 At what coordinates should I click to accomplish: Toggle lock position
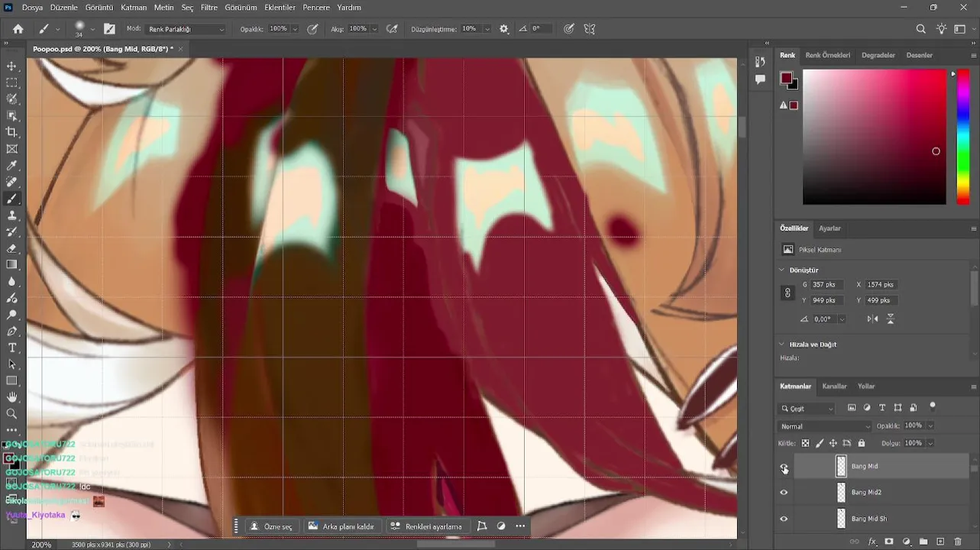point(833,443)
